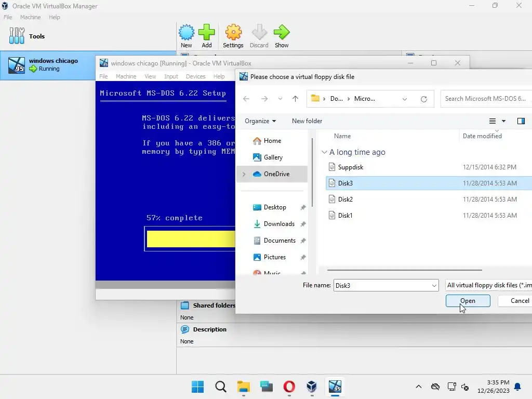Sort files by the Name column header
This screenshot has width=532, height=399.
point(342,136)
